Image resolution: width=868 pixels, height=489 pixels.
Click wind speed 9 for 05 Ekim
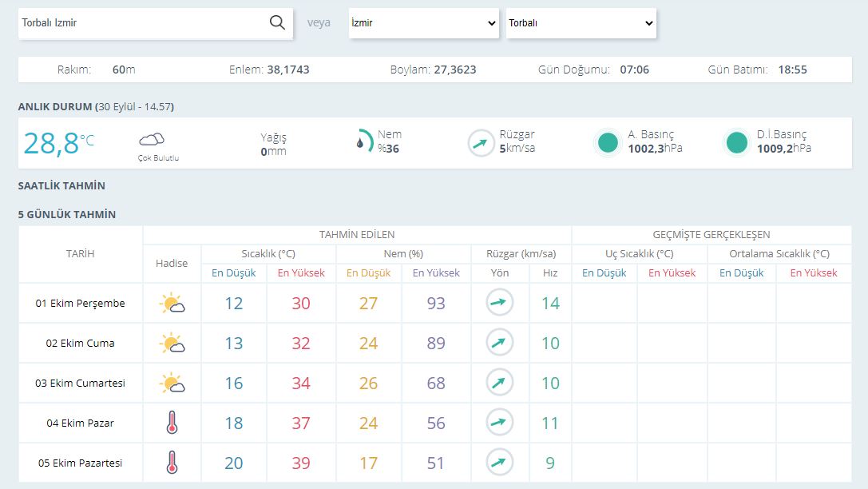tap(550, 463)
